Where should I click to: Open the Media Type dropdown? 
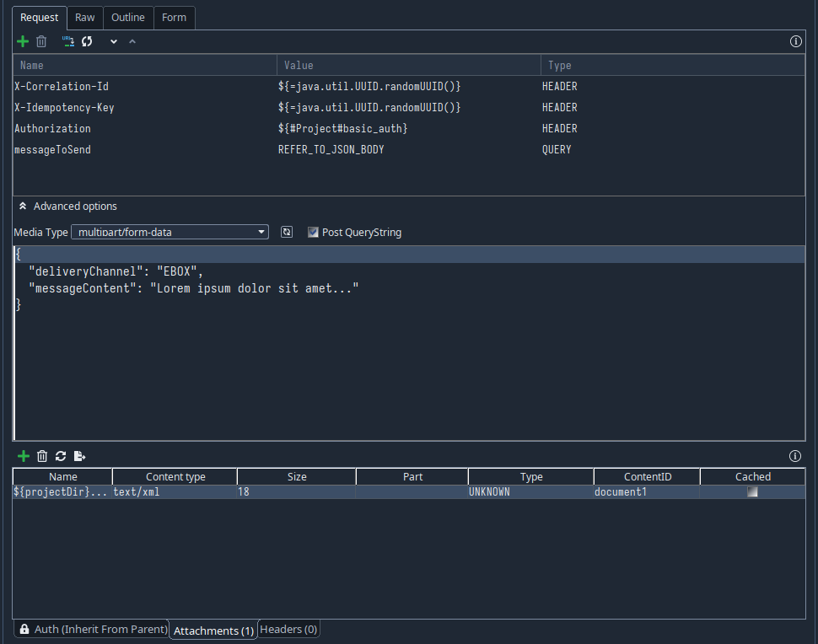pyautogui.click(x=169, y=232)
